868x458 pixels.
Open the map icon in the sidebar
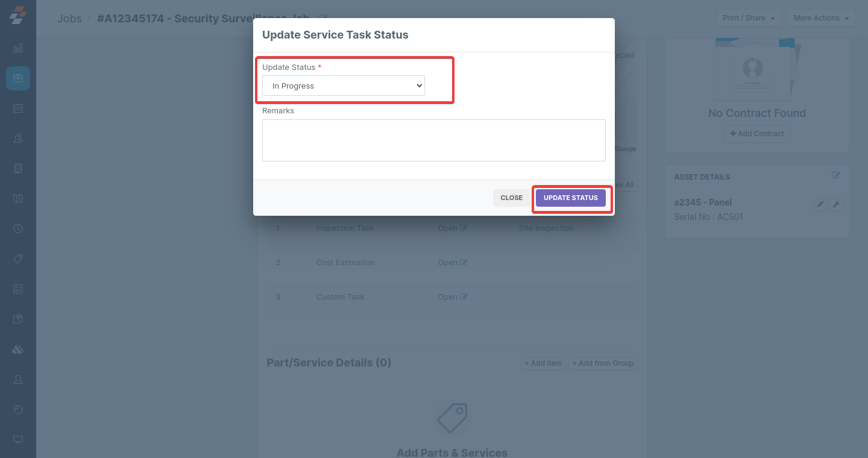18,199
